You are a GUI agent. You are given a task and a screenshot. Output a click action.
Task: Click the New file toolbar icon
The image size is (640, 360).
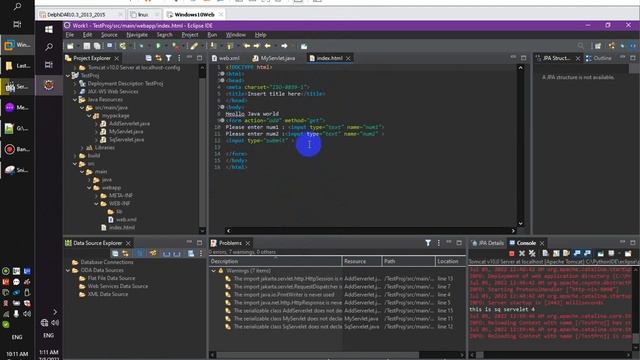[x=70, y=46]
